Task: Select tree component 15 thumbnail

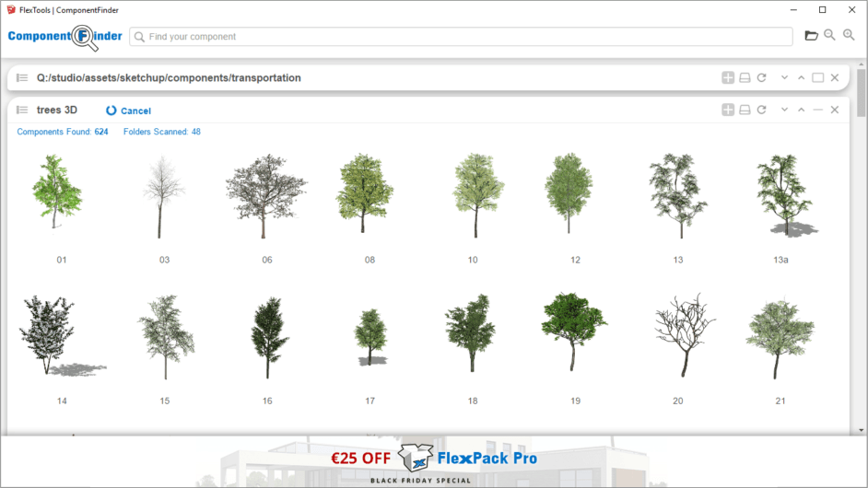Action: tap(166, 336)
